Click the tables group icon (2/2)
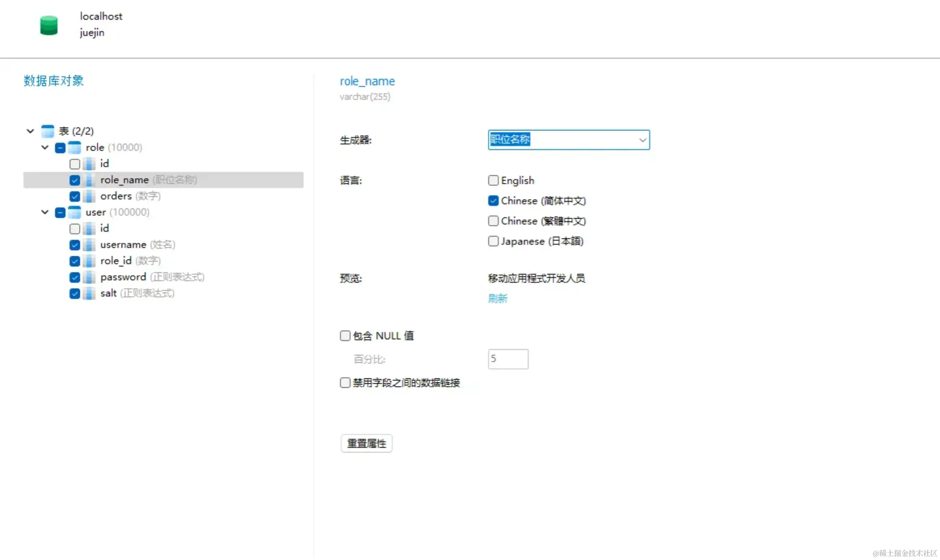 [x=48, y=131]
